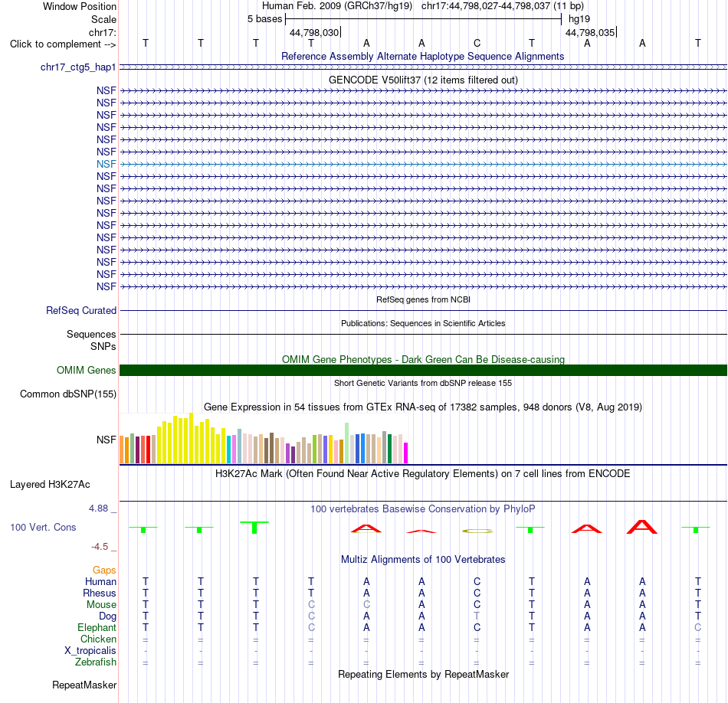Click the chr17: label in the ruler
The width and height of the screenshot is (728, 703).
tap(102, 32)
